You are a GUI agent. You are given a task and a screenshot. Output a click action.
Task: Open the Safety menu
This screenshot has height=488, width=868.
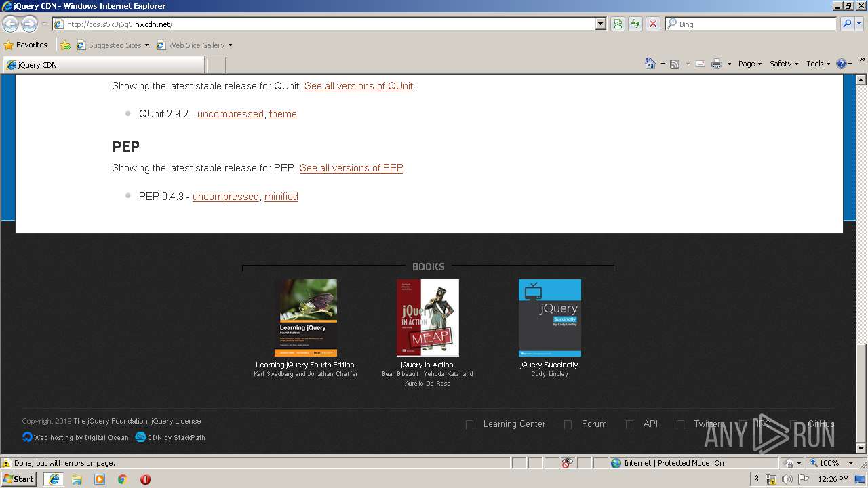(783, 64)
